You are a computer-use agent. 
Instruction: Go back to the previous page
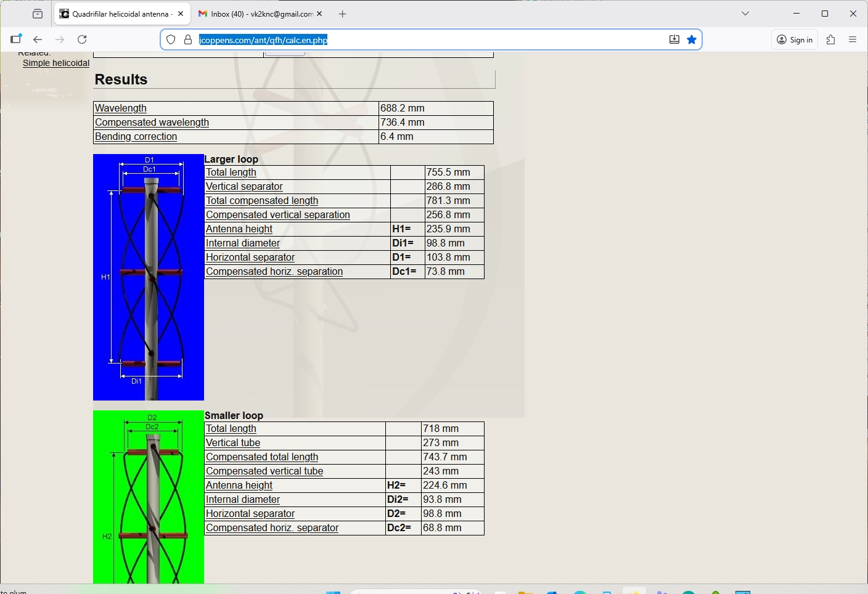[38, 39]
